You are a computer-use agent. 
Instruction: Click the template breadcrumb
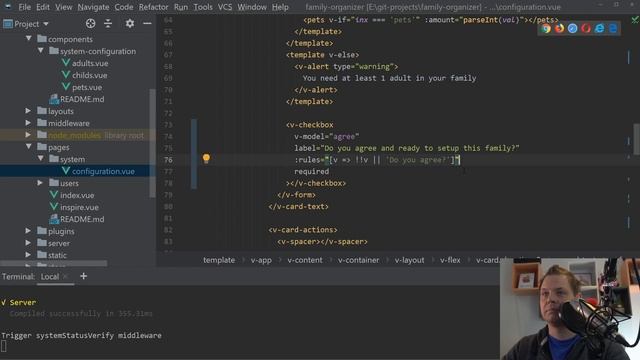[x=219, y=260]
